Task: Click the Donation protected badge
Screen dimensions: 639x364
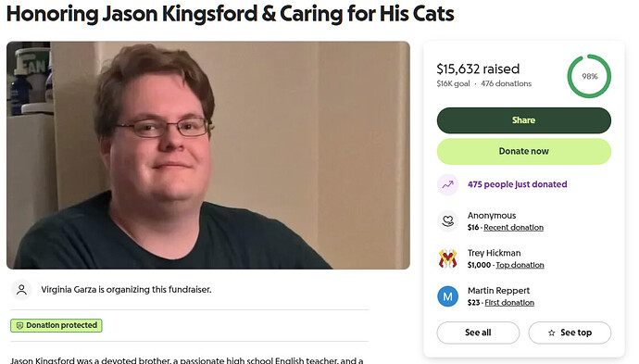Action: click(56, 325)
